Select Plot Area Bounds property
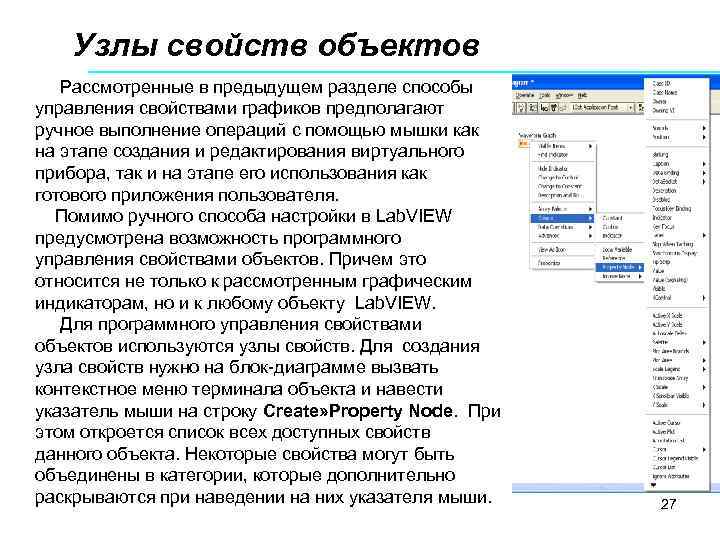This screenshot has width=720, height=540. (671, 351)
